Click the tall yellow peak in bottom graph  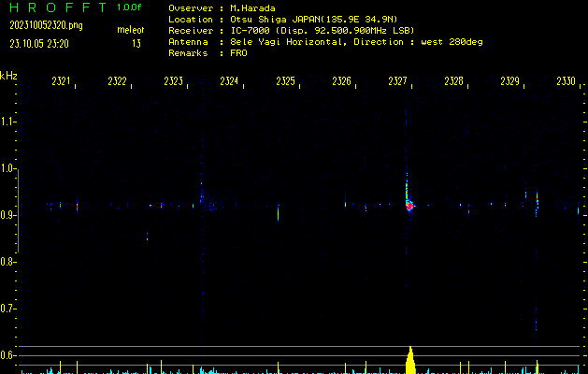[x=409, y=361]
